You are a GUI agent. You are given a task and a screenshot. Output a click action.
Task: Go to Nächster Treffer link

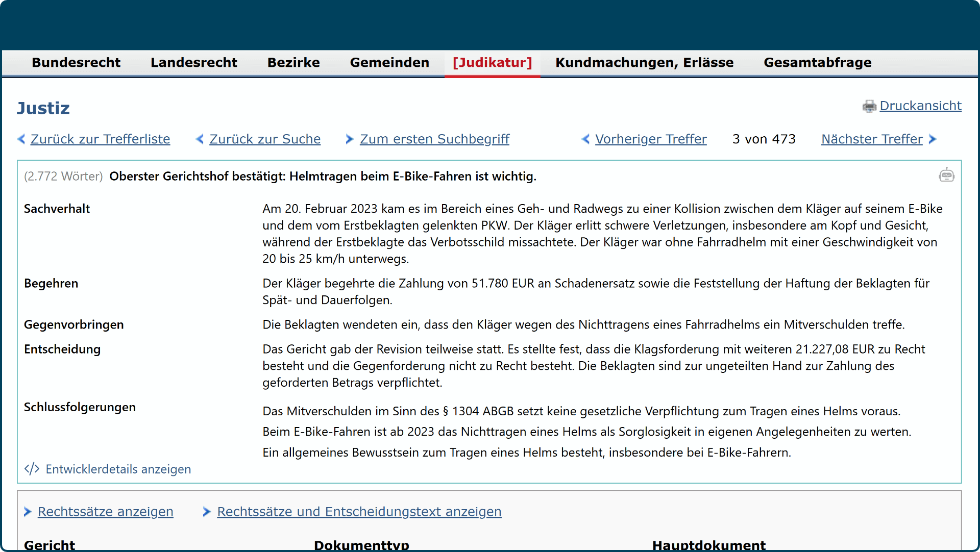coord(872,139)
